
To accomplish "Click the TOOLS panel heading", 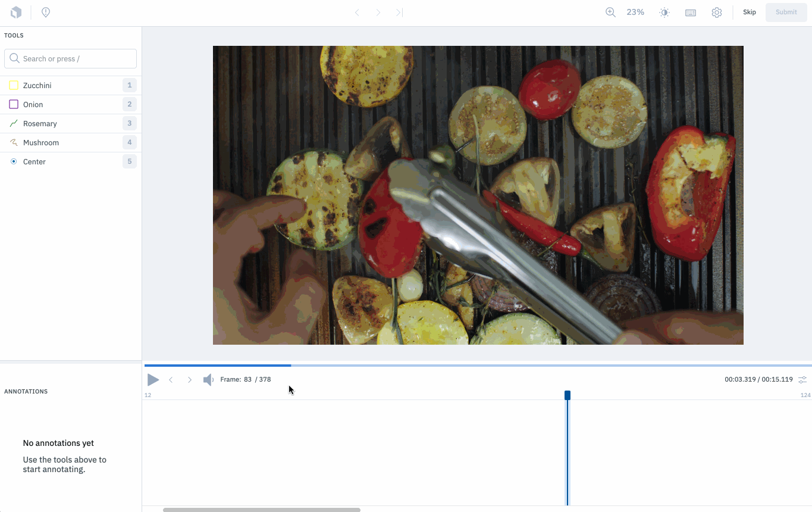I will tap(14, 36).
